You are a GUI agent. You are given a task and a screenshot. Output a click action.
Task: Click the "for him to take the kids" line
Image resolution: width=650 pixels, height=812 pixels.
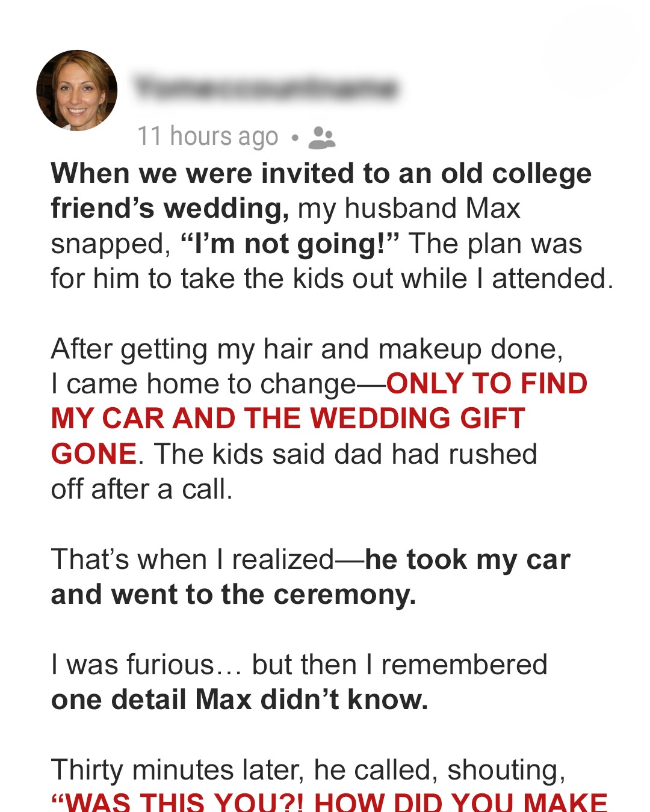coord(332,279)
